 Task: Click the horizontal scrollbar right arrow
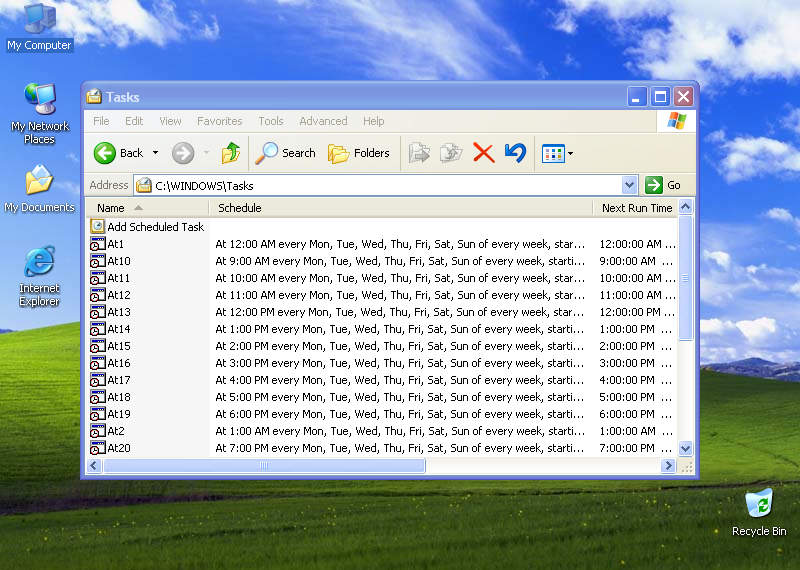668,465
